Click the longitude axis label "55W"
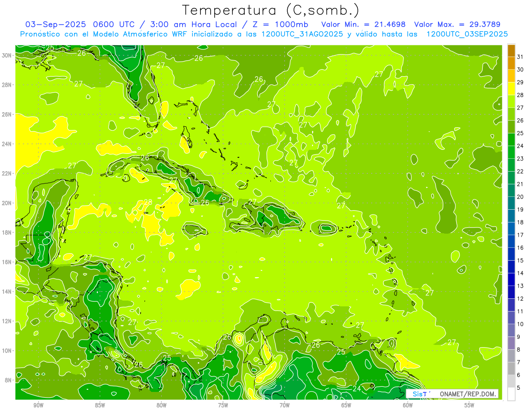The image size is (532, 411). coord(469,405)
